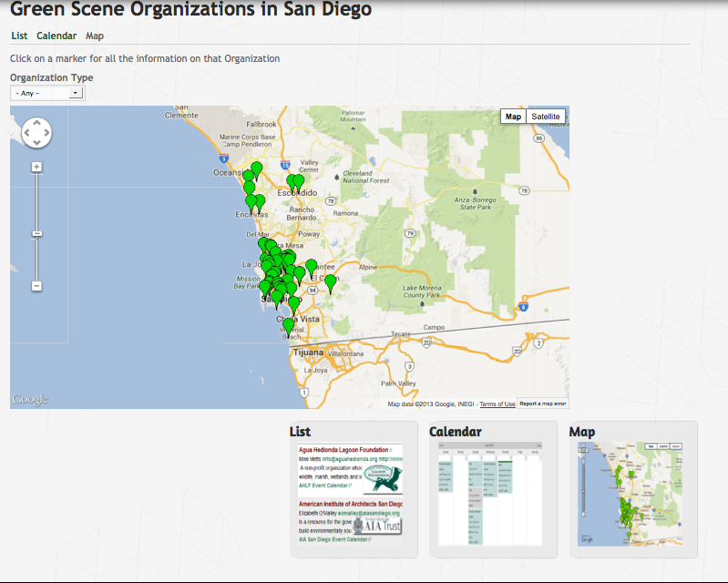Image resolution: width=728 pixels, height=583 pixels.
Task: Click the Google logo on the map
Action: 30,399
